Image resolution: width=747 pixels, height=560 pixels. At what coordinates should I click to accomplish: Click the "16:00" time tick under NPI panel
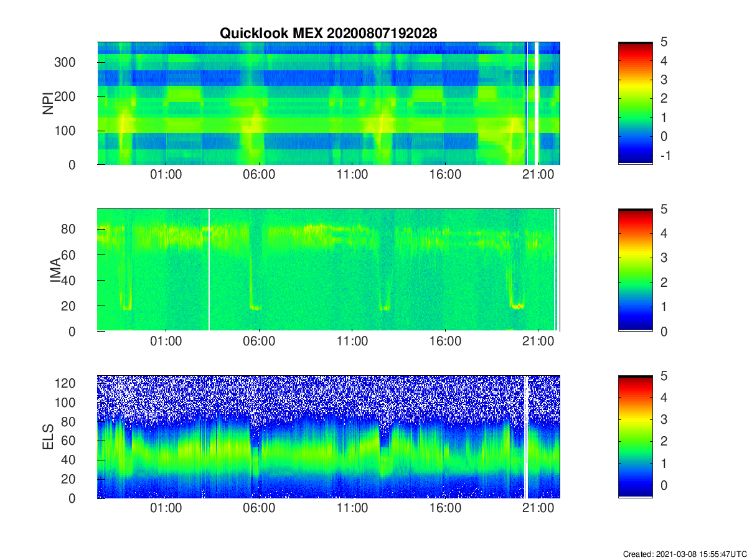pos(446,175)
